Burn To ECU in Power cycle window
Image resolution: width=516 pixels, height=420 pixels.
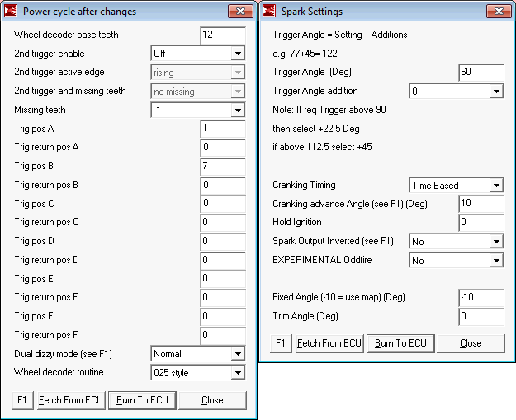[x=142, y=400]
